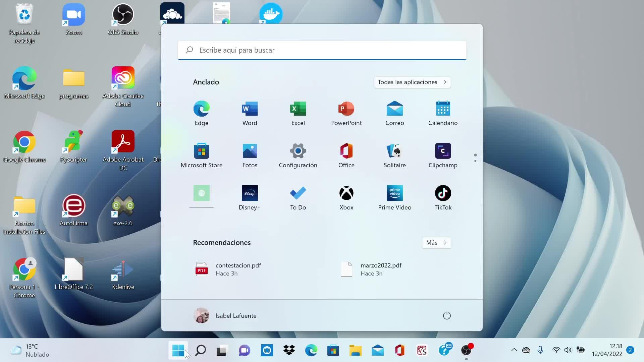
Task: Open Clipchamp from pinned apps
Action: [443, 156]
